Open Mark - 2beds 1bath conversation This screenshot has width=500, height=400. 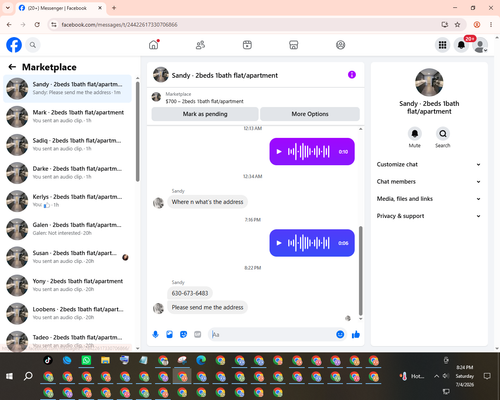coord(68,117)
